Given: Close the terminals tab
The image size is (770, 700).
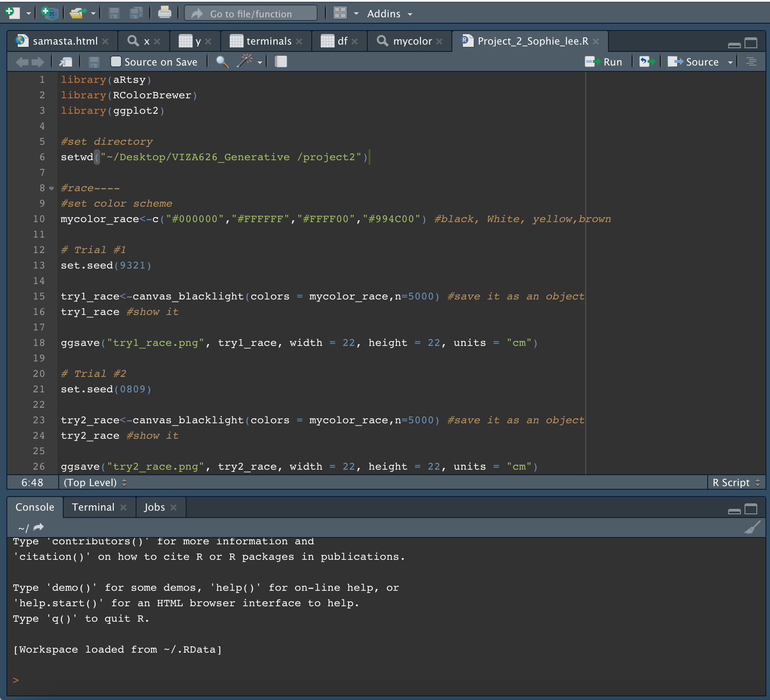Looking at the screenshot, I should (x=299, y=41).
